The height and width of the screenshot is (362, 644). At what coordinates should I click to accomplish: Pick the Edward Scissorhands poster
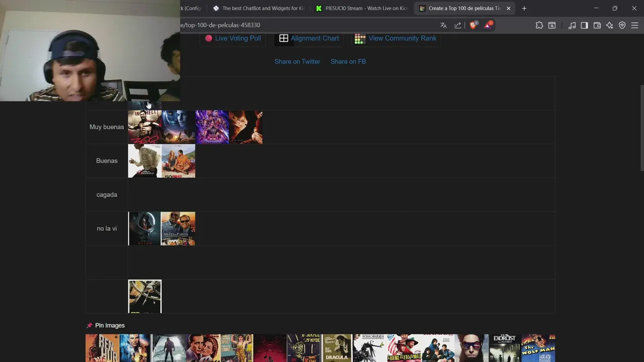tap(370, 348)
